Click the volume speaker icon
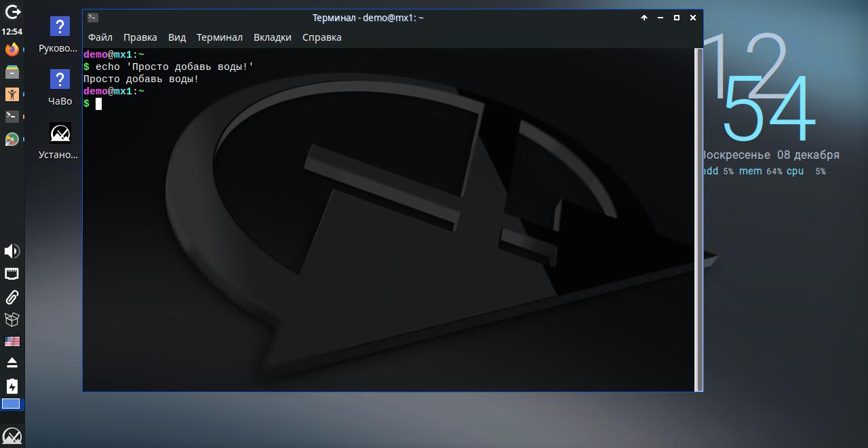 coord(12,251)
